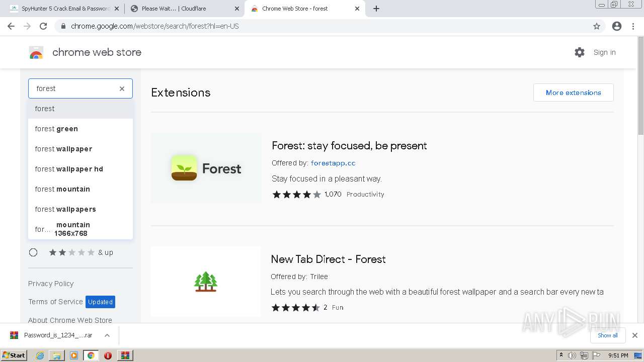The image size is (644, 362).
Task: Choose the 'forest green' suggestion
Action: point(80,129)
